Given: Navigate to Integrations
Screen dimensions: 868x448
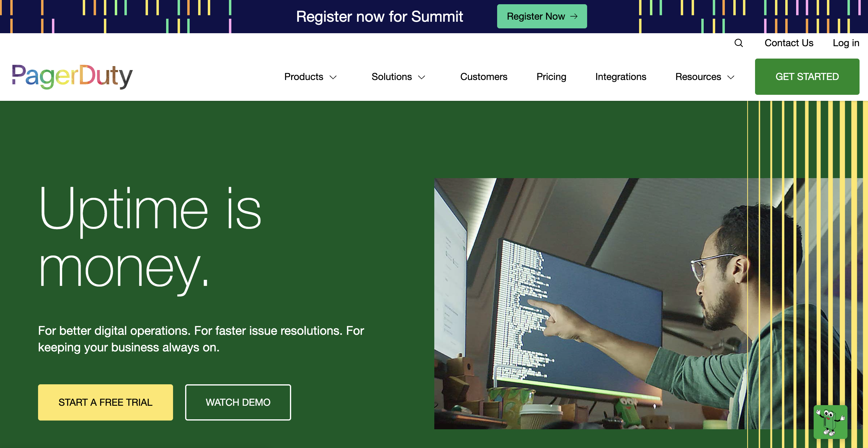Looking at the screenshot, I should click(621, 77).
